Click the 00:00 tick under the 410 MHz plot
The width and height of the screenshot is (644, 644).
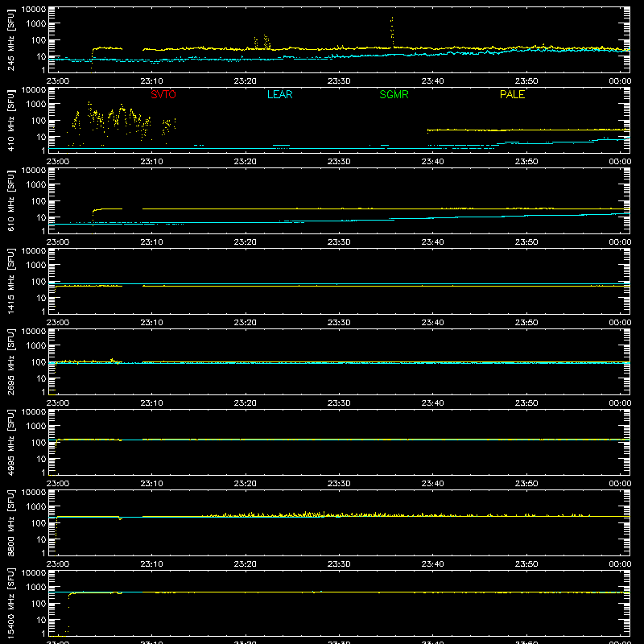coord(620,162)
